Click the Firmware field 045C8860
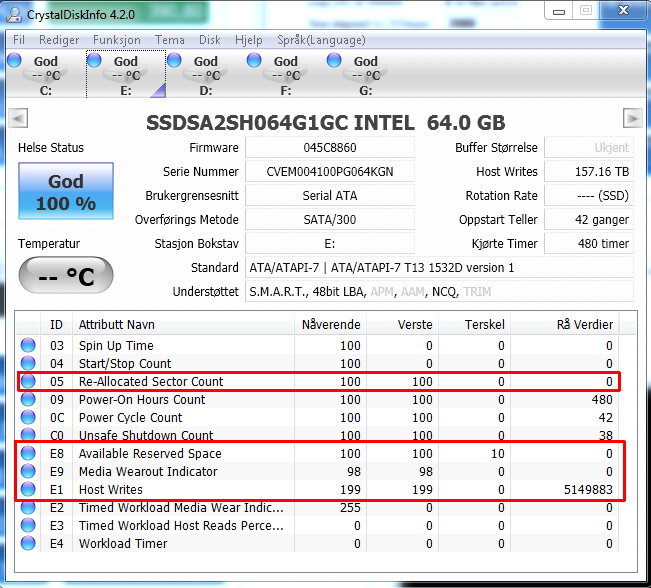 click(330, 147)
